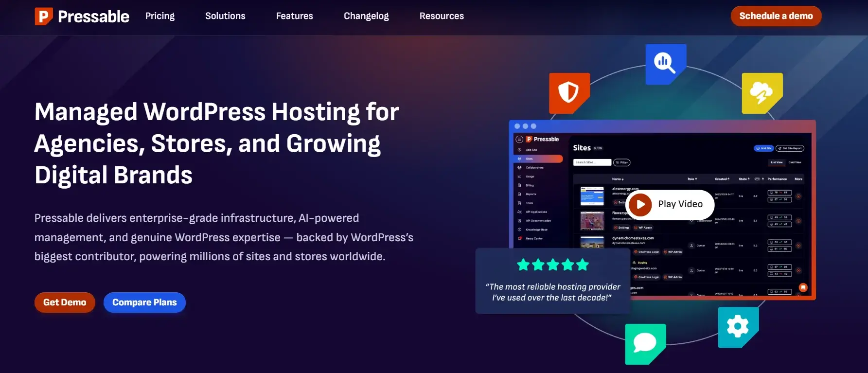Go to the Changelog page

click(x=366, y=16)
